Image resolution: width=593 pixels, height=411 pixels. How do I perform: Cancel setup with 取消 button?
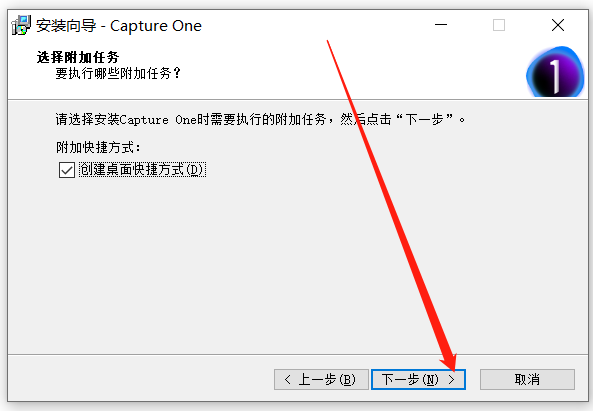coord(527,379)
